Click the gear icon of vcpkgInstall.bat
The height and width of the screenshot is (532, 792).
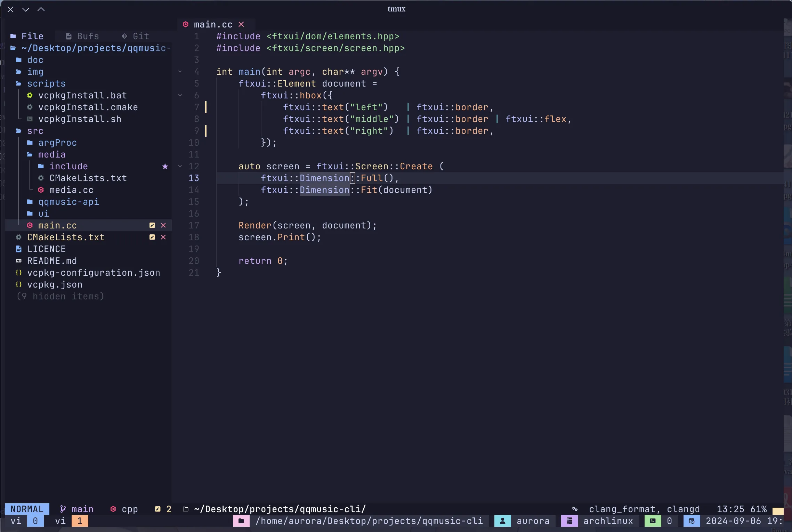[30, 95]
